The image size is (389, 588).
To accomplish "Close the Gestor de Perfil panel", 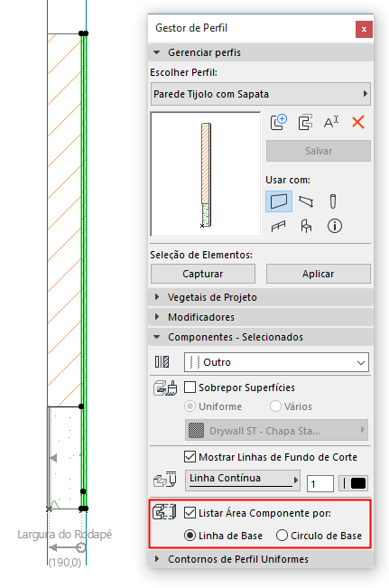I will [364, 29].
